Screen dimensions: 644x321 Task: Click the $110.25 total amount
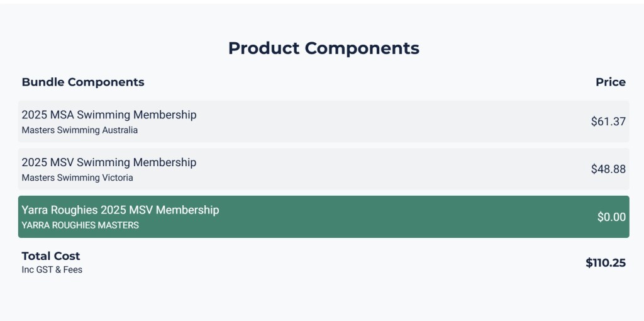[x=605, y=262]
